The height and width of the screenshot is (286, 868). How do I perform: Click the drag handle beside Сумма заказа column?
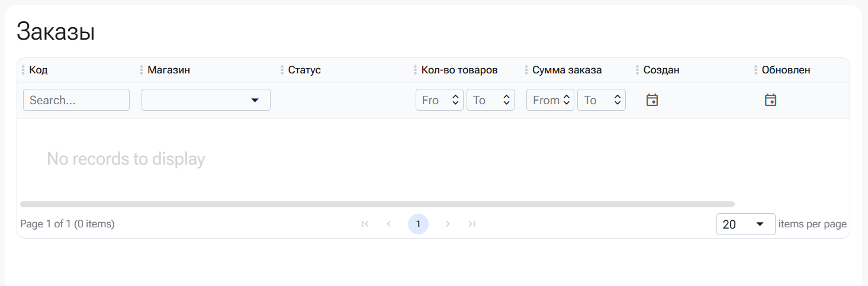coord(526,70)
